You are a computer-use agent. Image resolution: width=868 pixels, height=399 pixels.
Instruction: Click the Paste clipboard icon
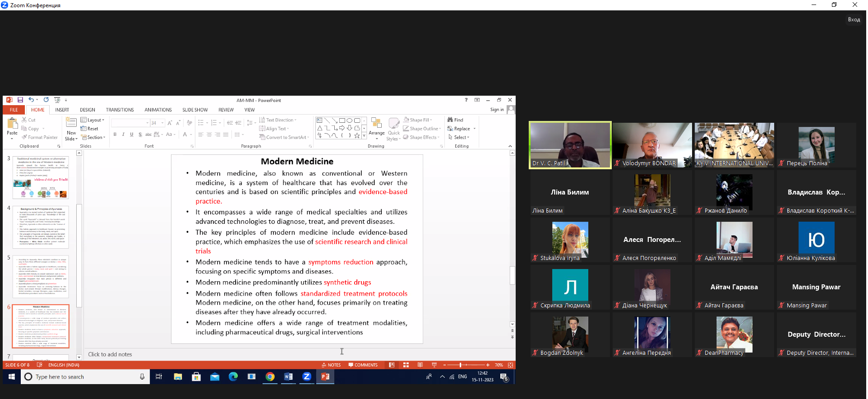12,123
